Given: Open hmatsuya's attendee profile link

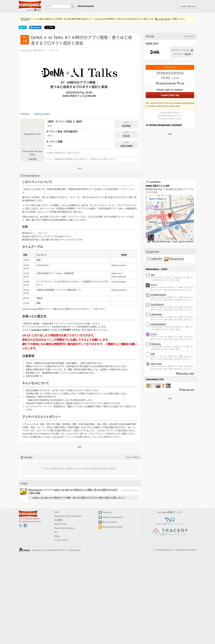Looking at the screenshot, I should coord(156,344).
